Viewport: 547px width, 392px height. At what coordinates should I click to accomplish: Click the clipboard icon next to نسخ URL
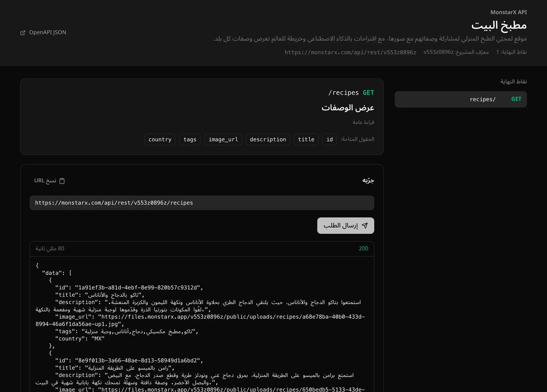coord(62,181)
